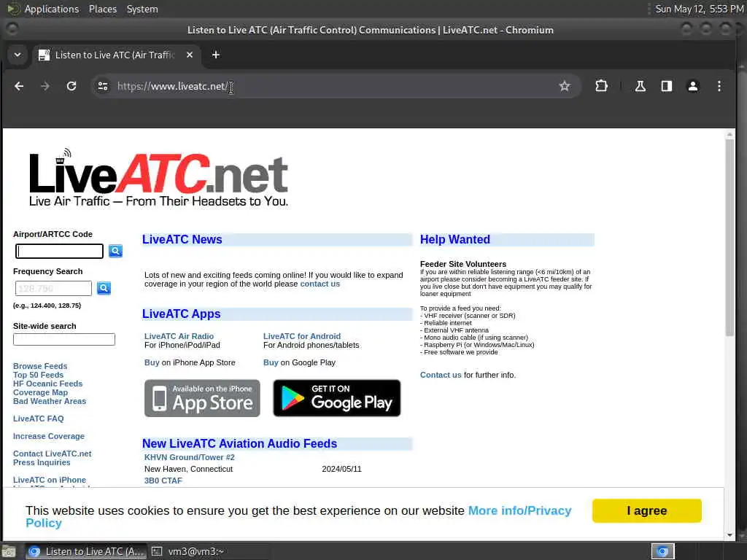Open the Browse Feeds link

[40, 366]
